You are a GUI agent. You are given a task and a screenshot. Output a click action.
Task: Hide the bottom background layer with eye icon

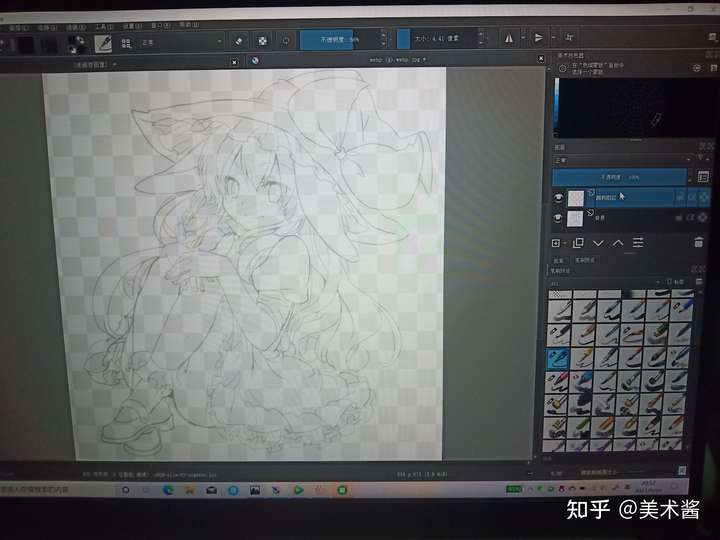[557, 218]
